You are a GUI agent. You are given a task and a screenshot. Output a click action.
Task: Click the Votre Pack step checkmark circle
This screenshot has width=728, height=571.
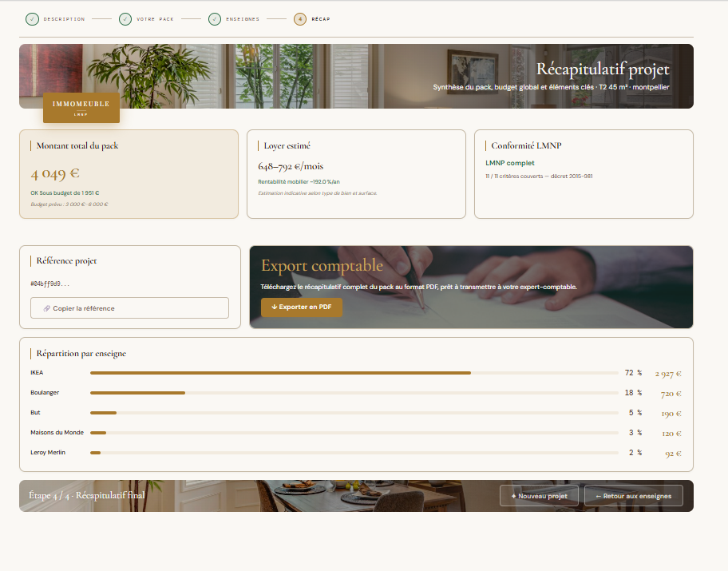click(x=125, y=19)
